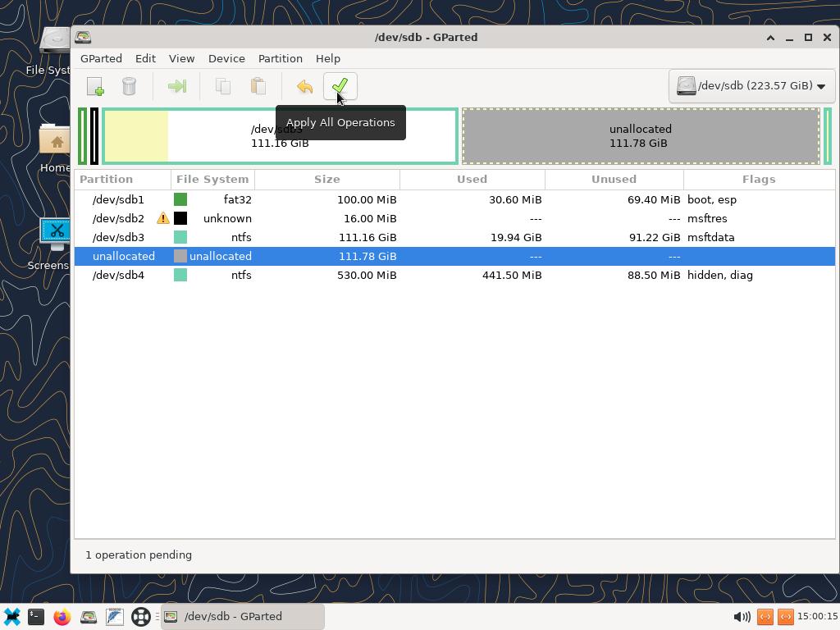This screenshot has width=840, height=630.
Task: Undo last operation with arrow icon
Action: pyautogui.click(x=304, y=86)
